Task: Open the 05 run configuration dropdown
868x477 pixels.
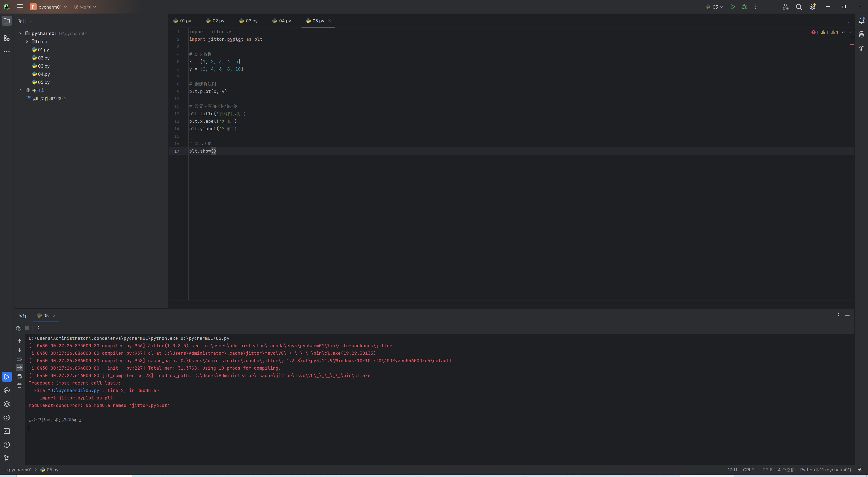Action: coord(715,7)
